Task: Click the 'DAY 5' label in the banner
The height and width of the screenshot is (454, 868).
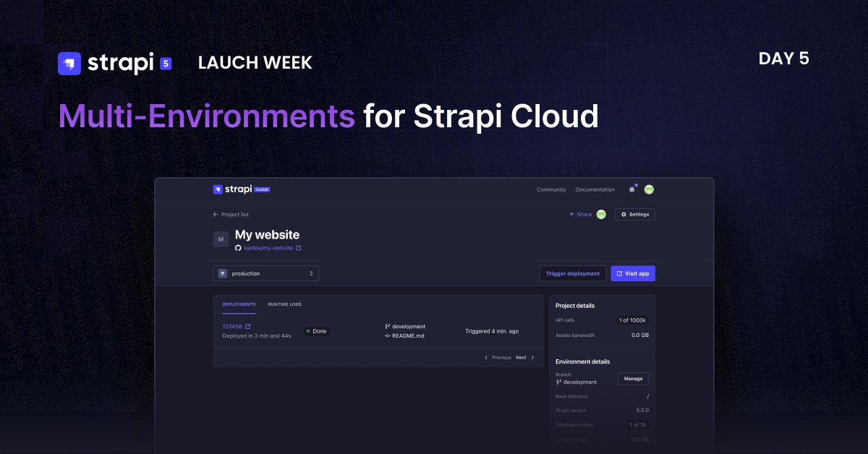Action: click(784, 59)
